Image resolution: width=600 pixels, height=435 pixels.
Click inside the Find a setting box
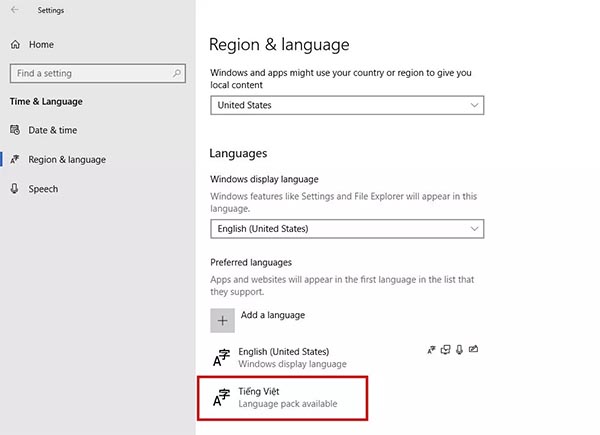point(90,73)
